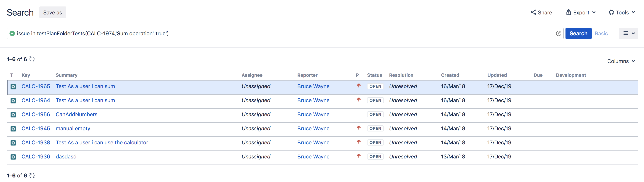Open issue key CALC-1938
The image size is (644, 182).
(x=36, y=142)
